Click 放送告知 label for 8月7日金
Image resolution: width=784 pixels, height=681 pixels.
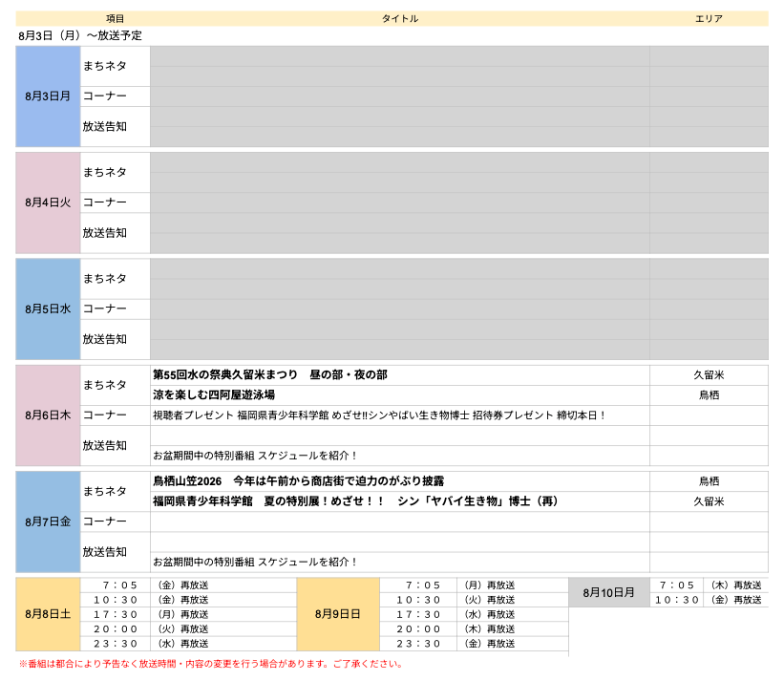tap(105, 552)
